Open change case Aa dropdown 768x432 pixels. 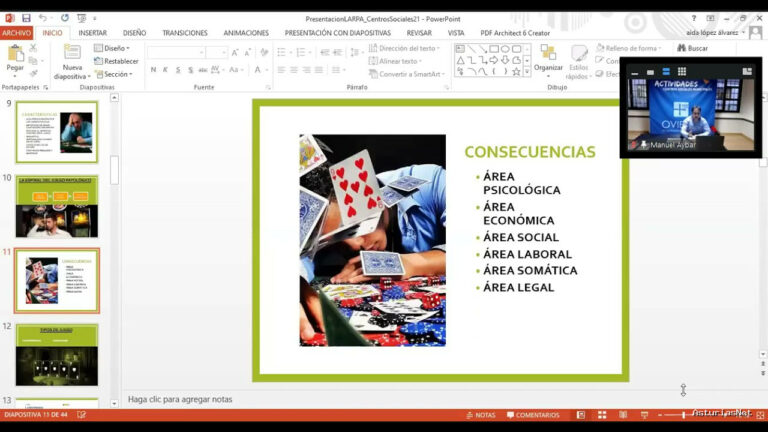236,70
